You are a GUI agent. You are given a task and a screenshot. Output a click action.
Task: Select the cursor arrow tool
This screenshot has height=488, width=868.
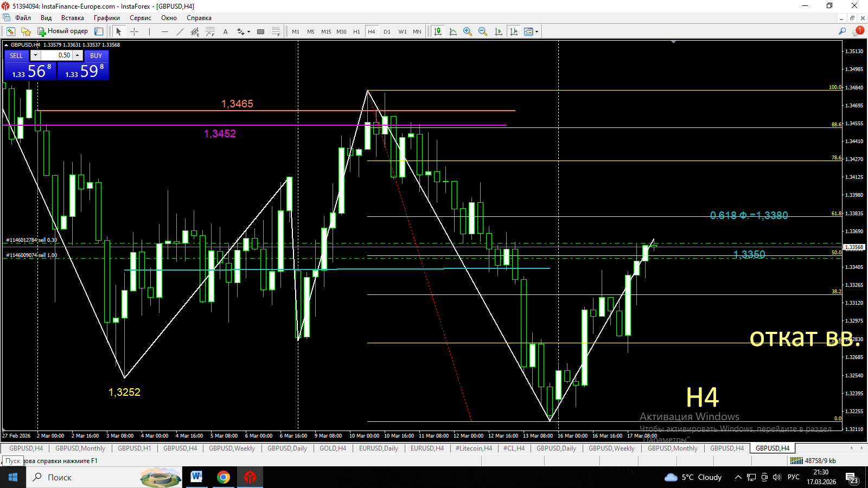pos(119,31)
